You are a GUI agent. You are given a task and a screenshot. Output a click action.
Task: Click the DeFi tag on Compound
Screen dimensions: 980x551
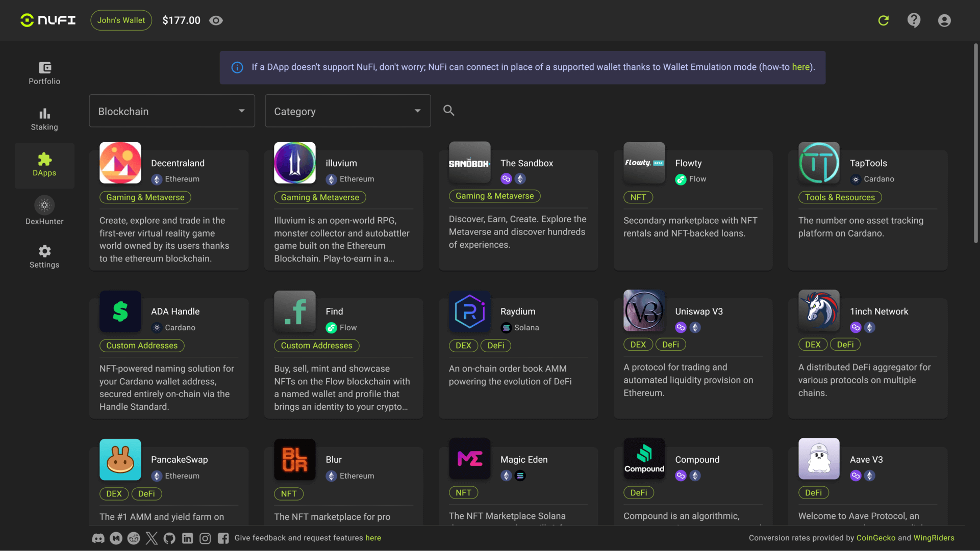639,492
